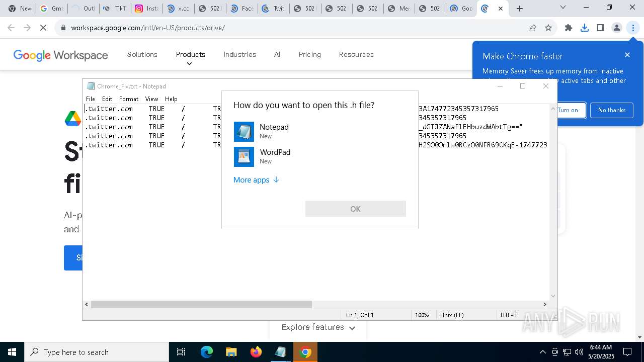Screen dimensions: 644x362
Task: Select Notepad taskbar icon
Action: pyautogui.click(x=280, y=352)
